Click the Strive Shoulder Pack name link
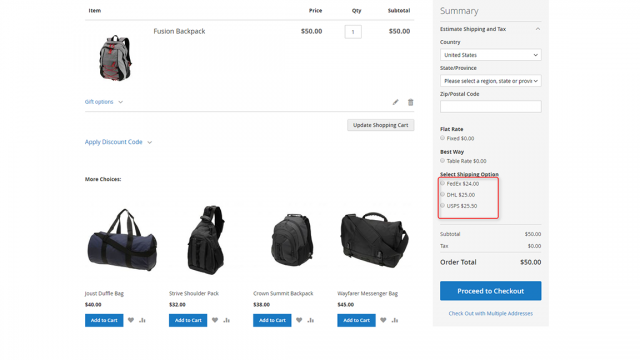Viewport: 640px width, 360px height. (x=194, y=293)
